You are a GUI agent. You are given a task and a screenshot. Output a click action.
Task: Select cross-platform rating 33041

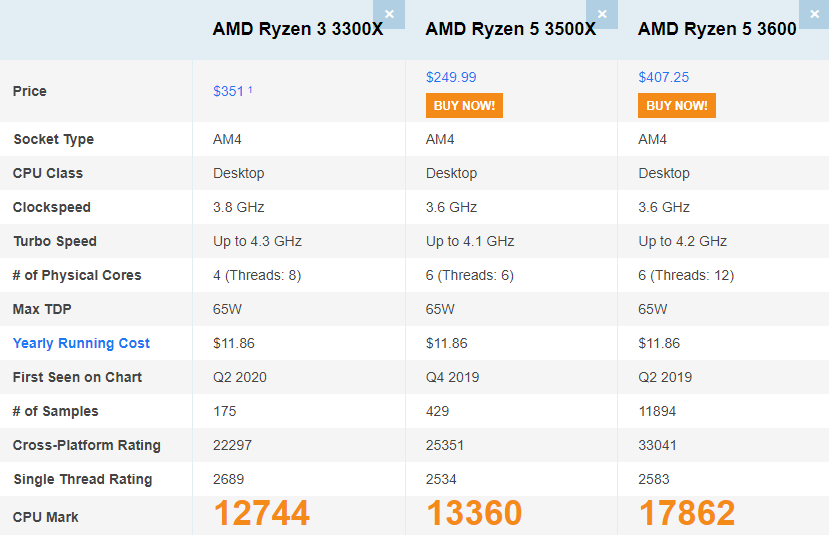tap(657, 445)
